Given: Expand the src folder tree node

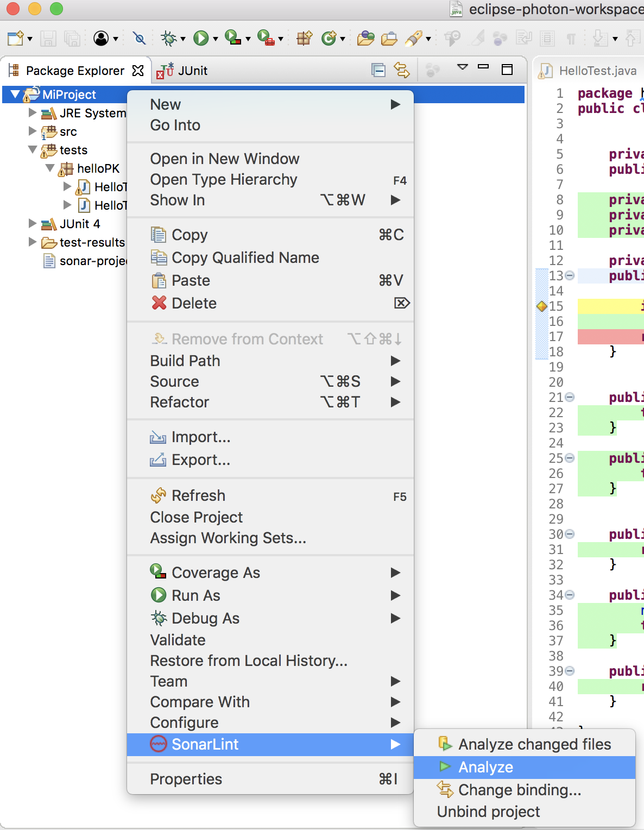Looking at the screenshot, I should [33, 131].
